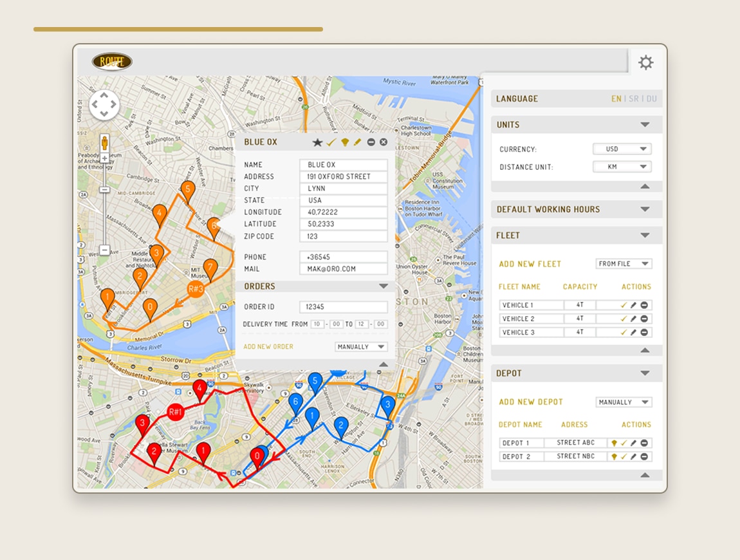The height and width of the screenshot is (560, 740).
Task: Click the pencil edit icon in Blue Ox header
Action: tap(357, 142)
